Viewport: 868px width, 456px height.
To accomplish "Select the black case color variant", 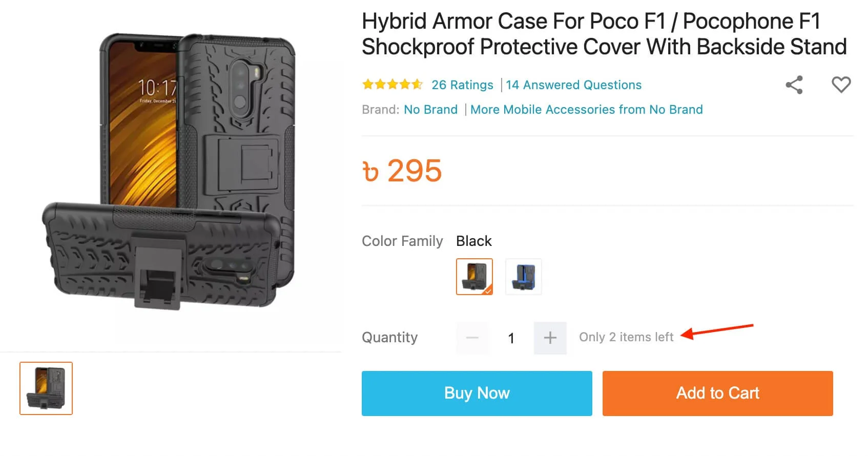I will coord(474,277).
